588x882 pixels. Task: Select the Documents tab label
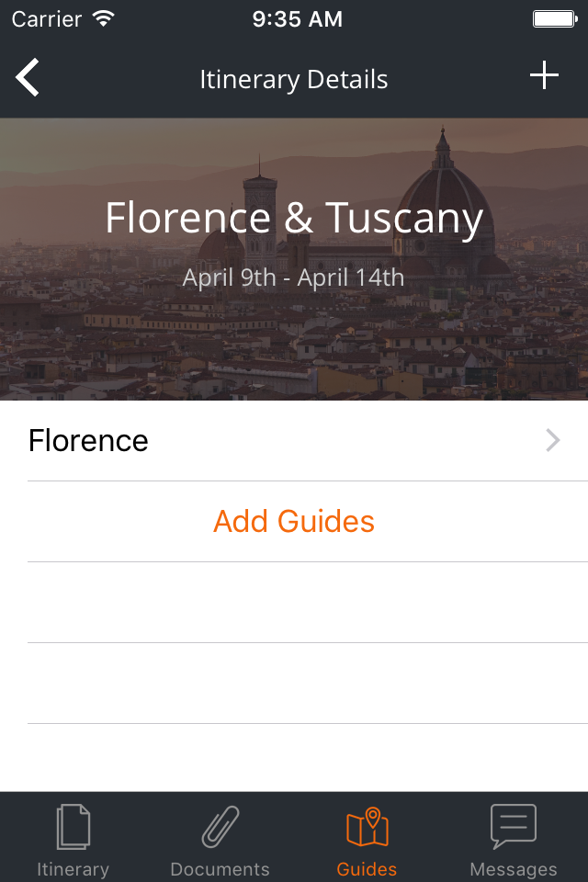click(x=220, y=868)
